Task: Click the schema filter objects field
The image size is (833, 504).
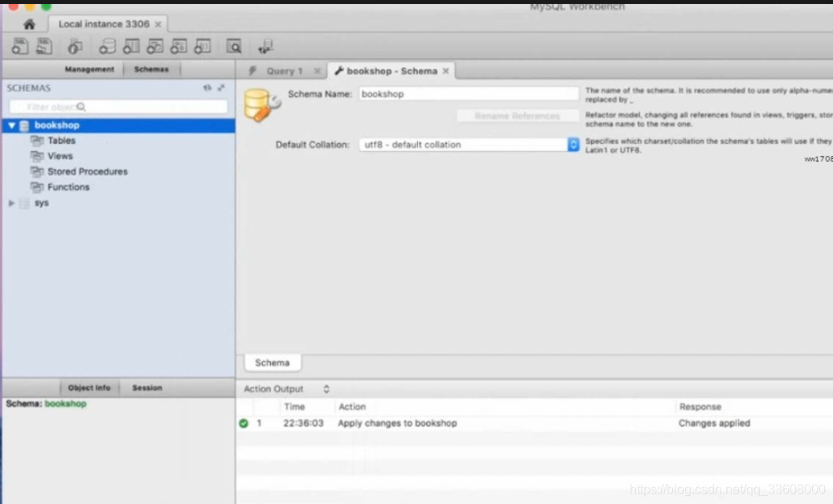Action: click(118, 107)
